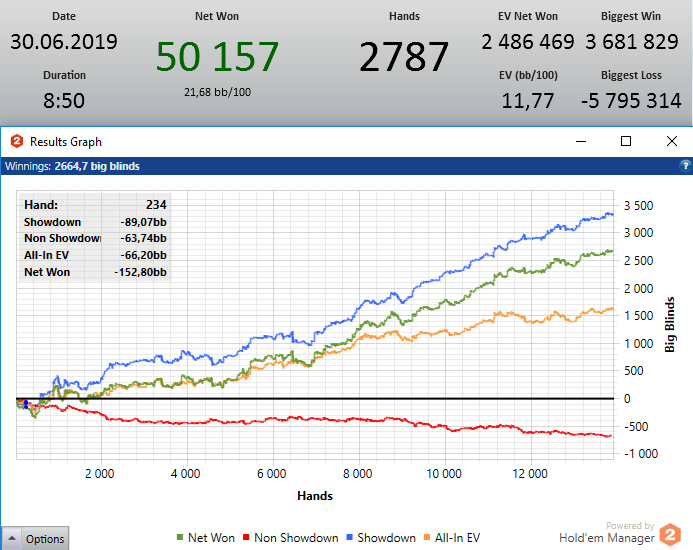Click the Biggest Win value 3 681 829

point(632,42)
